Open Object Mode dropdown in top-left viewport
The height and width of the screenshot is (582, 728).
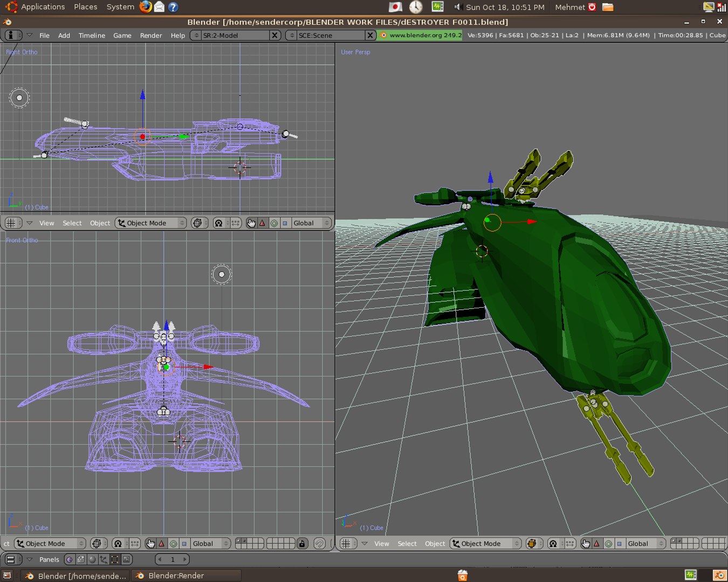[x=150, y=223]
